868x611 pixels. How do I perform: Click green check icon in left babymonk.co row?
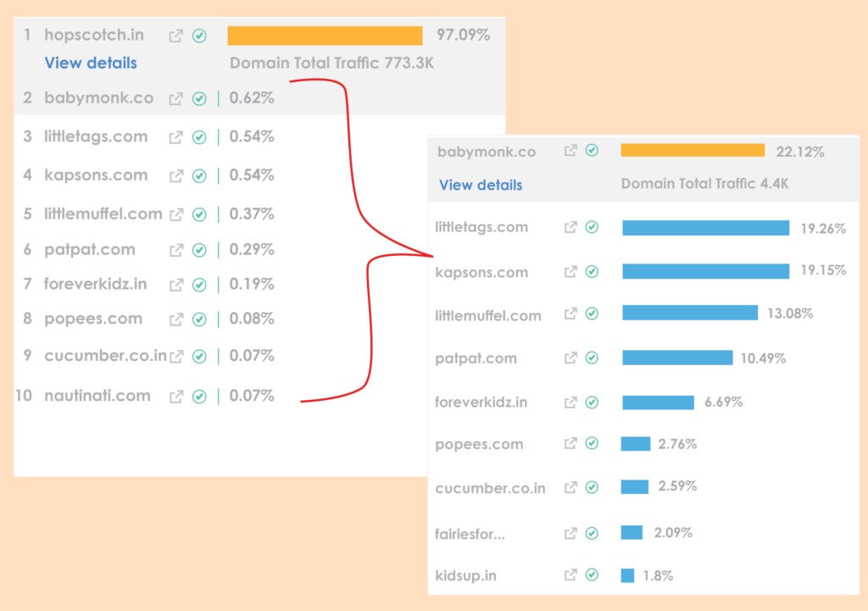tap(199, 99)
